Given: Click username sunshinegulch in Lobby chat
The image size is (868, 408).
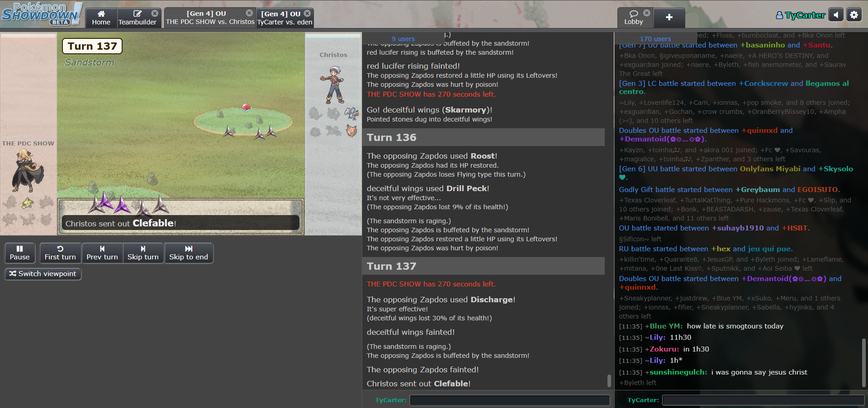Looking at the screenshot, I should [x=678, y=372].
